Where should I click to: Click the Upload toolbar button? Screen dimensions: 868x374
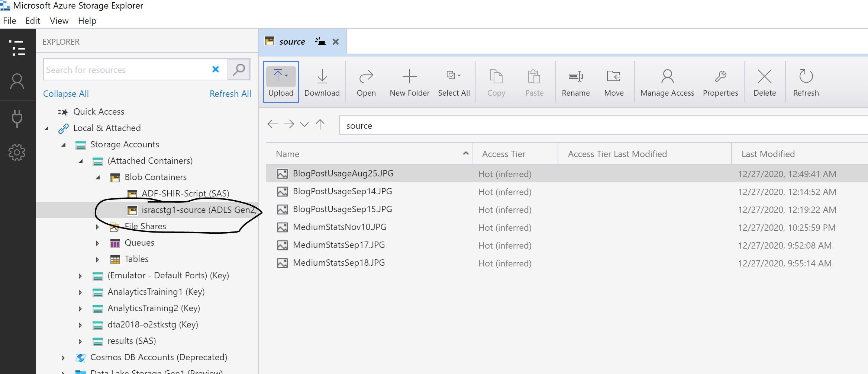tap(281, 82)
